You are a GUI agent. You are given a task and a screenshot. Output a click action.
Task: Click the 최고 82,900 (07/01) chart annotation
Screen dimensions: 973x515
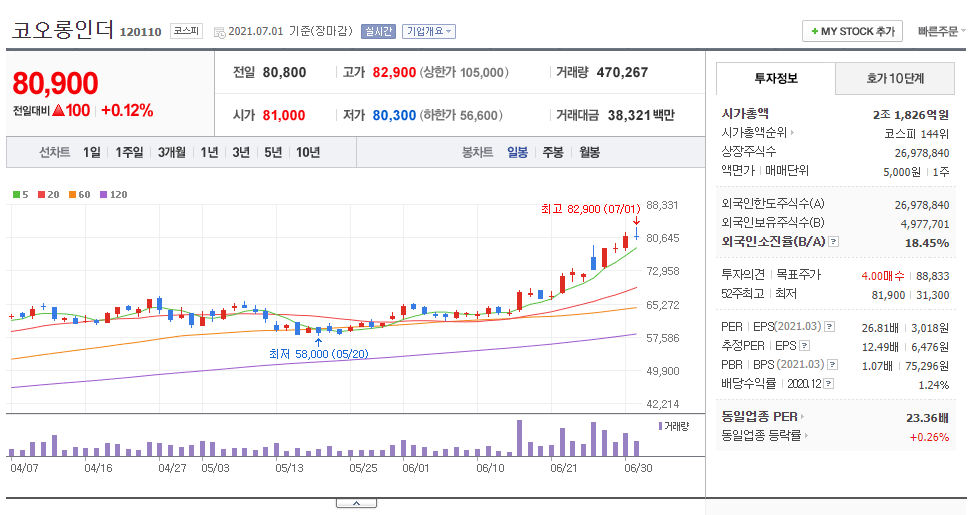tap(590, 209)
